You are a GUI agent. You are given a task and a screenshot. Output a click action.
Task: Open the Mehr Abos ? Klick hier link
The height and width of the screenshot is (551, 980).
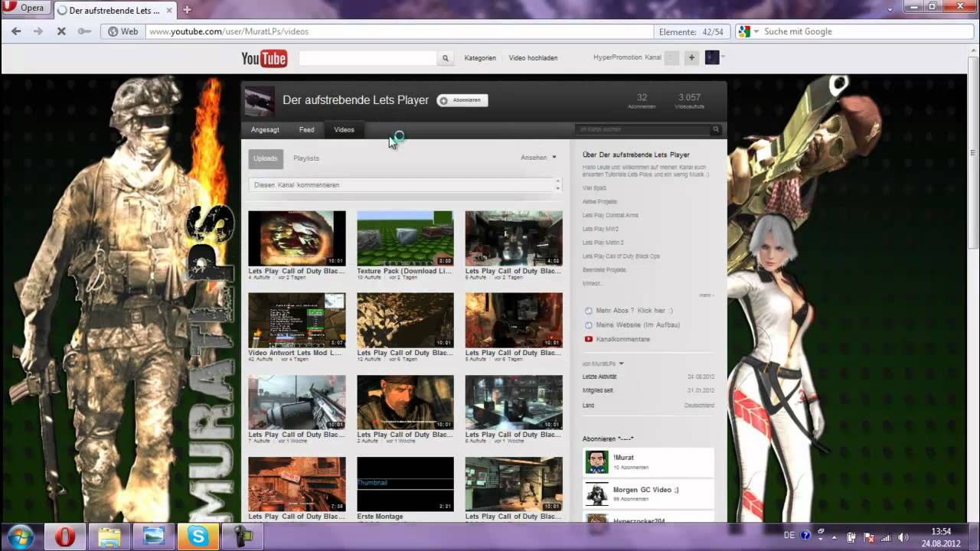634,311
